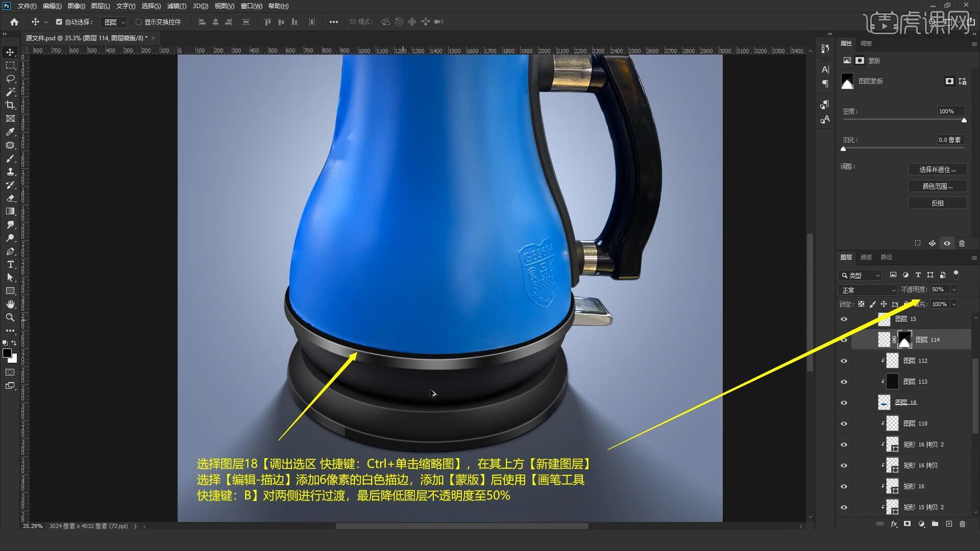Hide layer 图层 112 visibility eye

point(844,361)
